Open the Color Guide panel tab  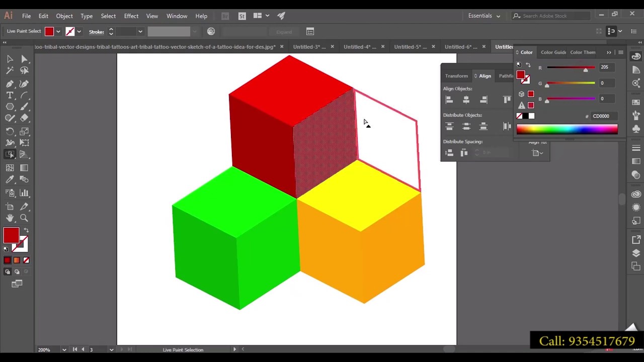[x=553, y=52]
